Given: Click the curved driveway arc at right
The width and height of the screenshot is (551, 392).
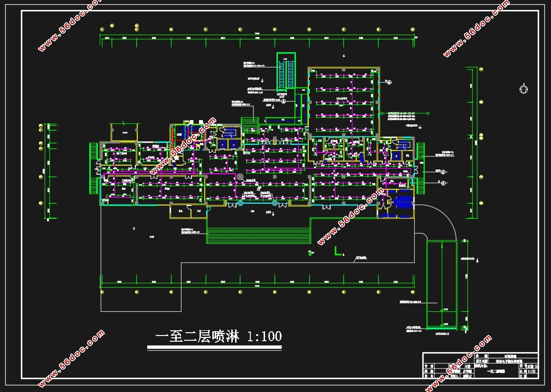Looking at the screenshot, I should (436, 222).
